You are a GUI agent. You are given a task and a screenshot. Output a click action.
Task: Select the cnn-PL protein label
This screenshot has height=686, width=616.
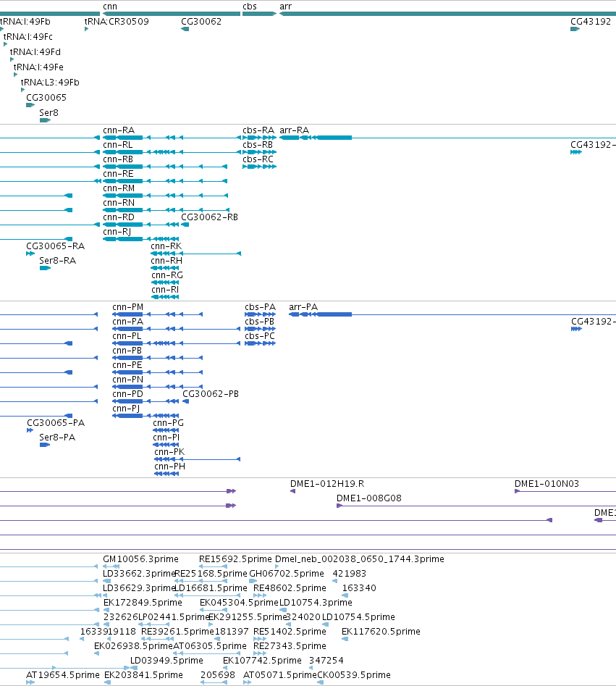(127, 336)
